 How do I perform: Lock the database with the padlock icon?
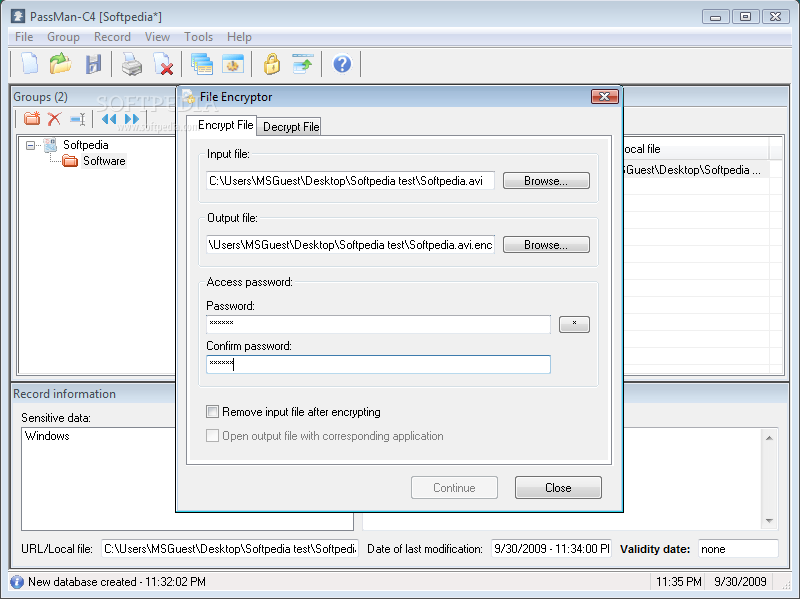point(272,64)
